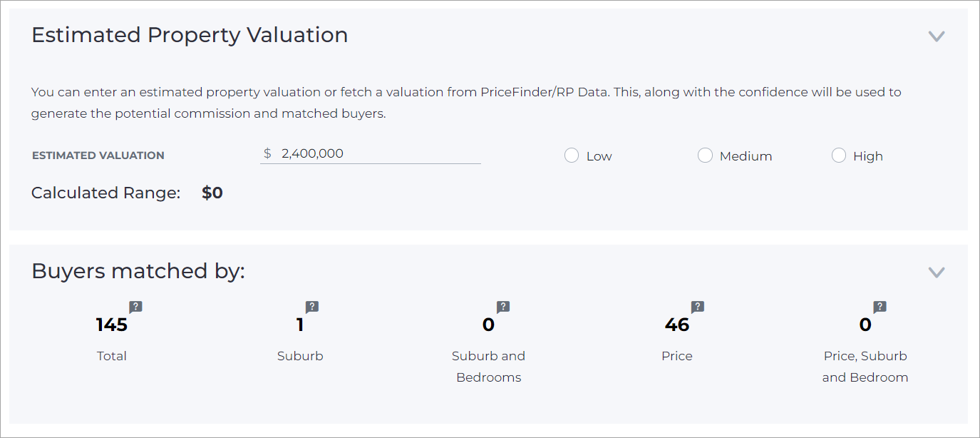
Task: Click the dollar sign in valuation field
Action: (x=267, y=153)
